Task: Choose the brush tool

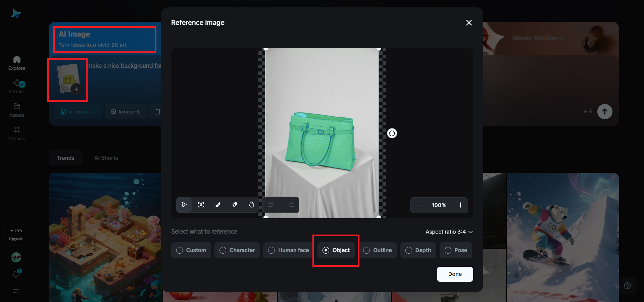Action: coord(218,205)
